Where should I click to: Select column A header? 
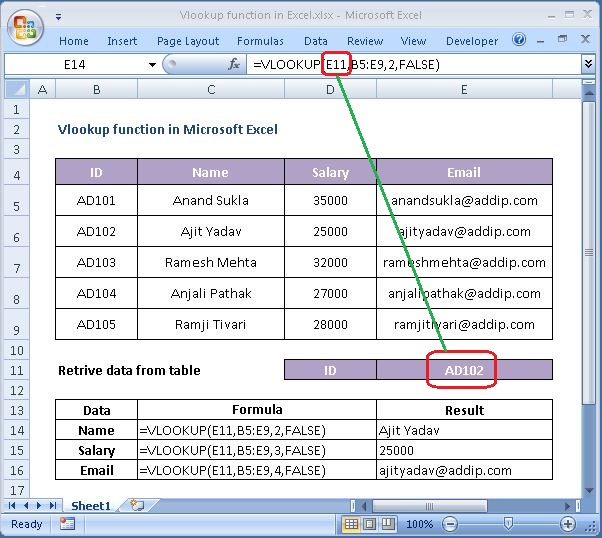43,89
